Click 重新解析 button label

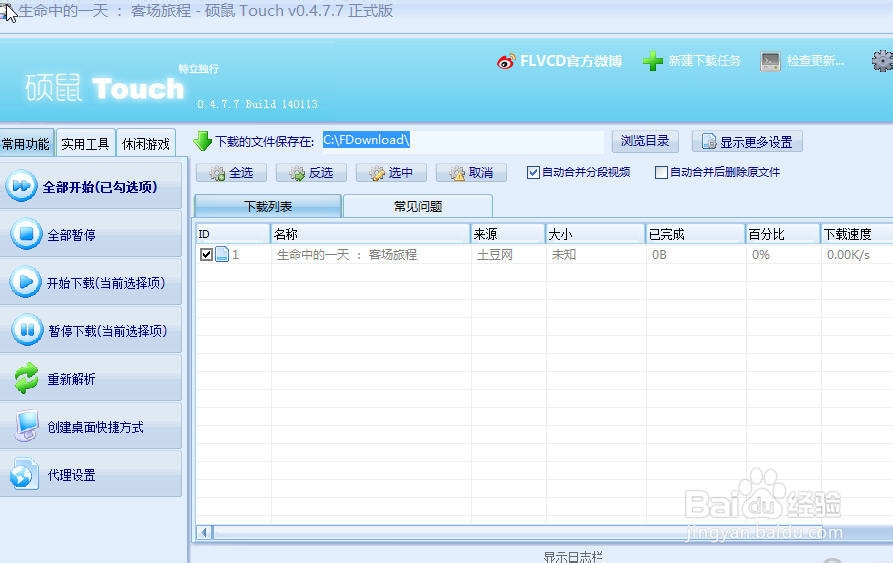click(x=71, y=379)
